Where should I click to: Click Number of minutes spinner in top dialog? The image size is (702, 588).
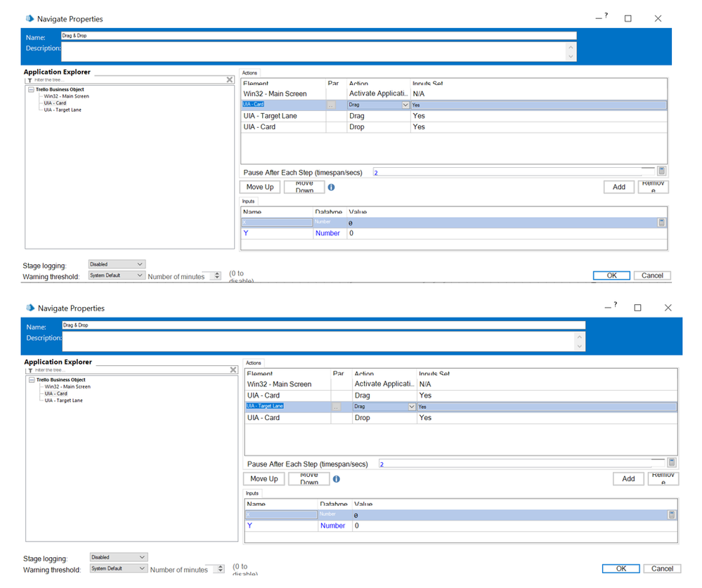coord(217,276)
